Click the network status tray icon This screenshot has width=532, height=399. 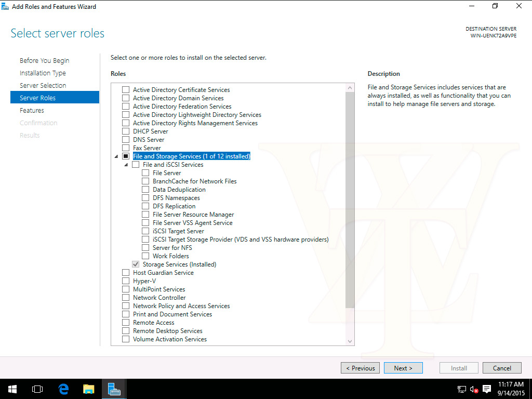[461, 389]
